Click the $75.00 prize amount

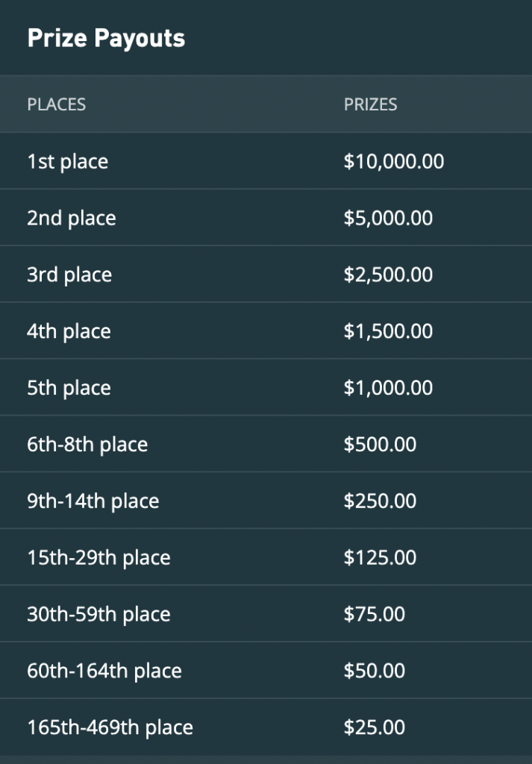[374, 613]
